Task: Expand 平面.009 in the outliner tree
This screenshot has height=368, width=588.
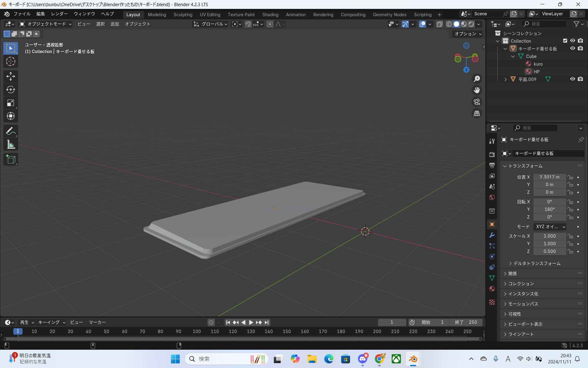Action: (x=505, y=79)
